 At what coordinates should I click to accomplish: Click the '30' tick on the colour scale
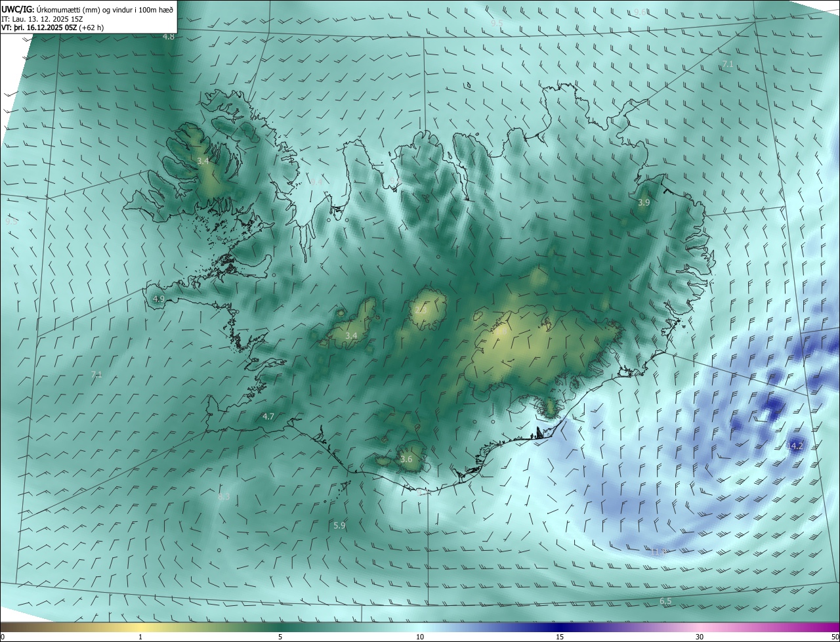pyautogui.click(x=700, y=637)
